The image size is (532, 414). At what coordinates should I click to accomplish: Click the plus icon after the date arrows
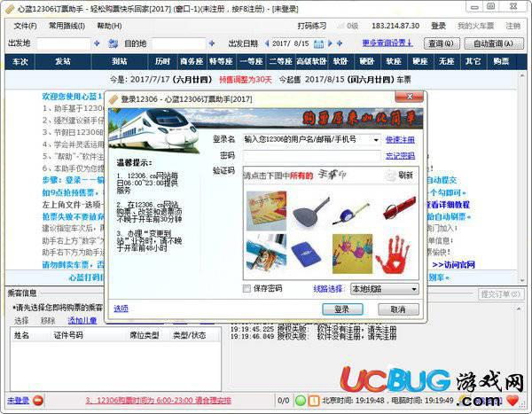click(x=340, y=43)
